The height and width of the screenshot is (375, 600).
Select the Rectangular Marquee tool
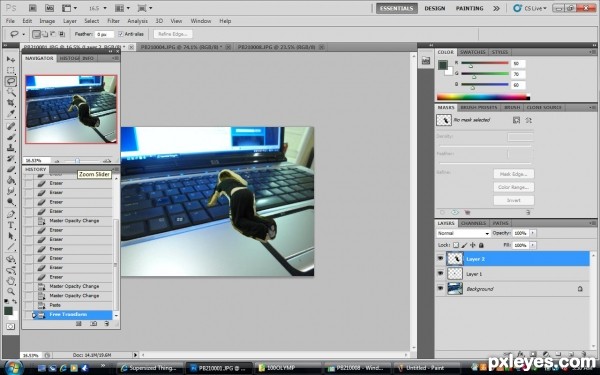point(11,70)
